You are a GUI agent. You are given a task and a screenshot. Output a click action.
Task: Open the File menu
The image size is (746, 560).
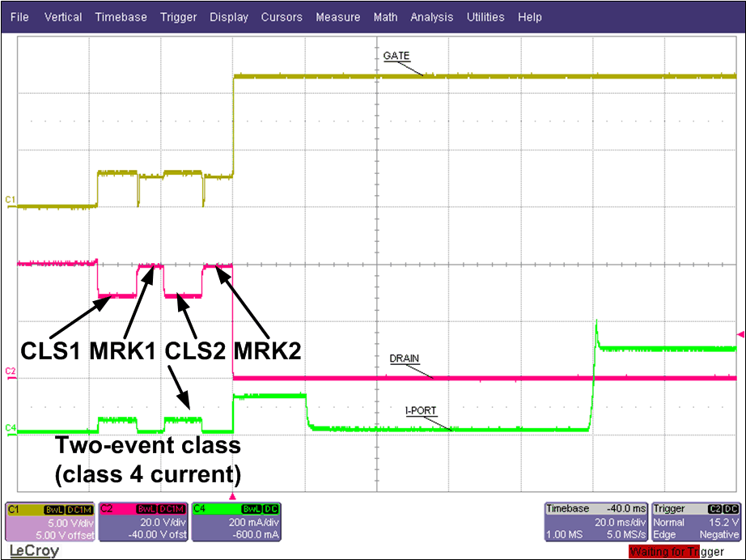coord(19,17)
